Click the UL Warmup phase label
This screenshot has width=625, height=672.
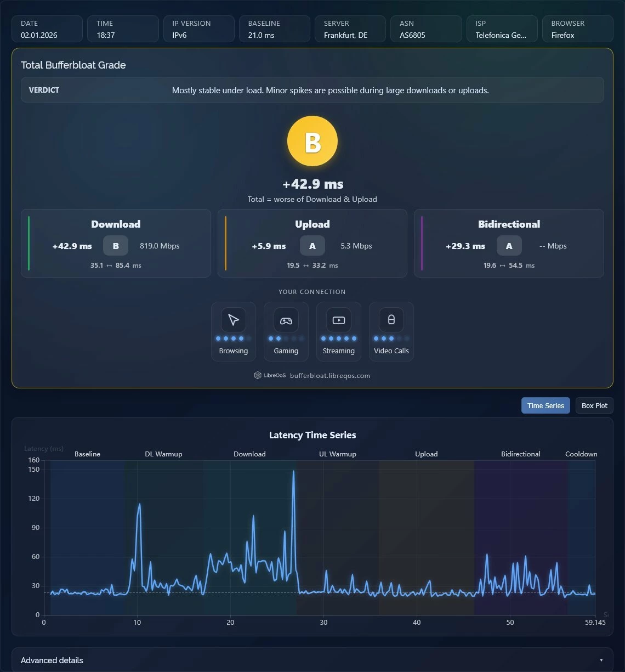click(338, 454)
